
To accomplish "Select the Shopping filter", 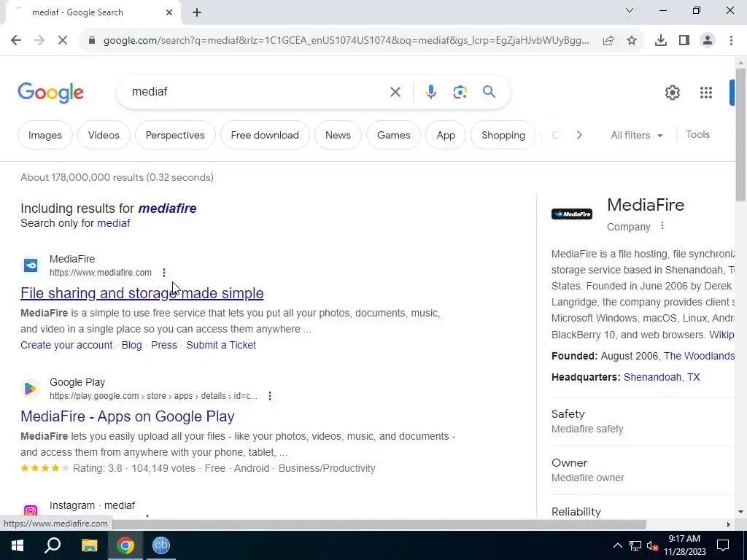I will (503, 135).
